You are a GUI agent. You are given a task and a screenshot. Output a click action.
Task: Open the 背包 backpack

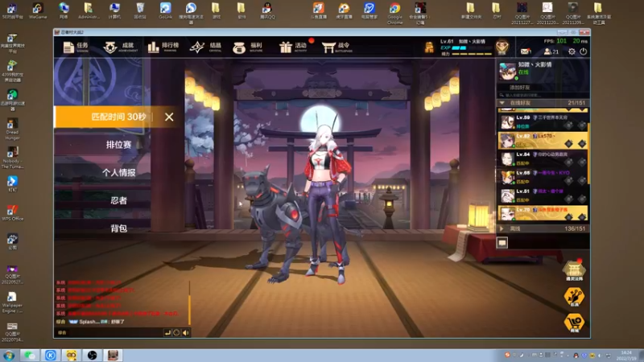pyautogui.click(x=118, y=228)
